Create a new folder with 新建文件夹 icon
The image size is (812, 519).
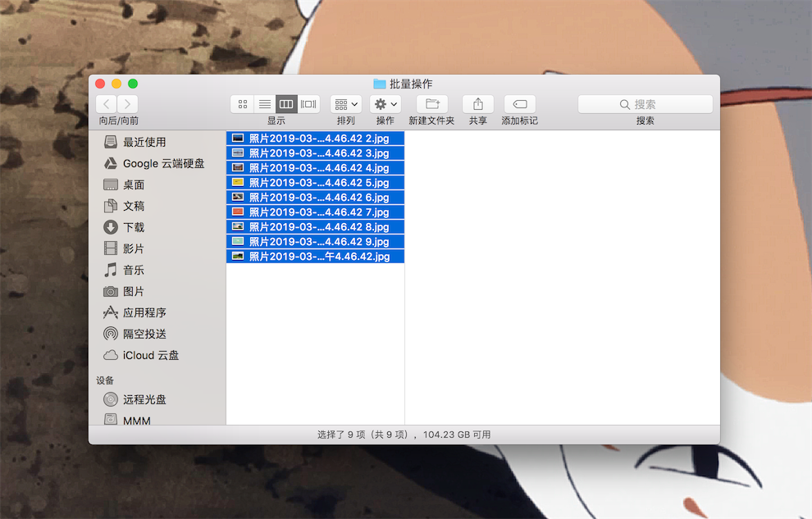coord(432,104)
